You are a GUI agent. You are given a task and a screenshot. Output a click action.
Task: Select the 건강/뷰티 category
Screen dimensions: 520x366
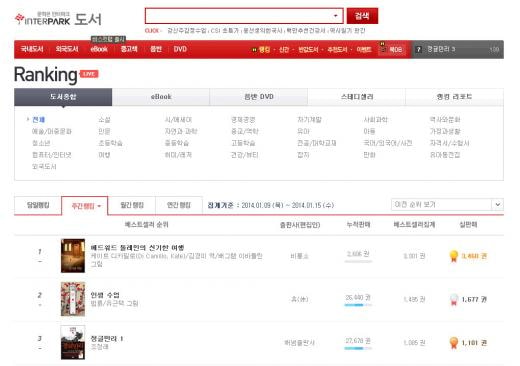pos(245,155)
